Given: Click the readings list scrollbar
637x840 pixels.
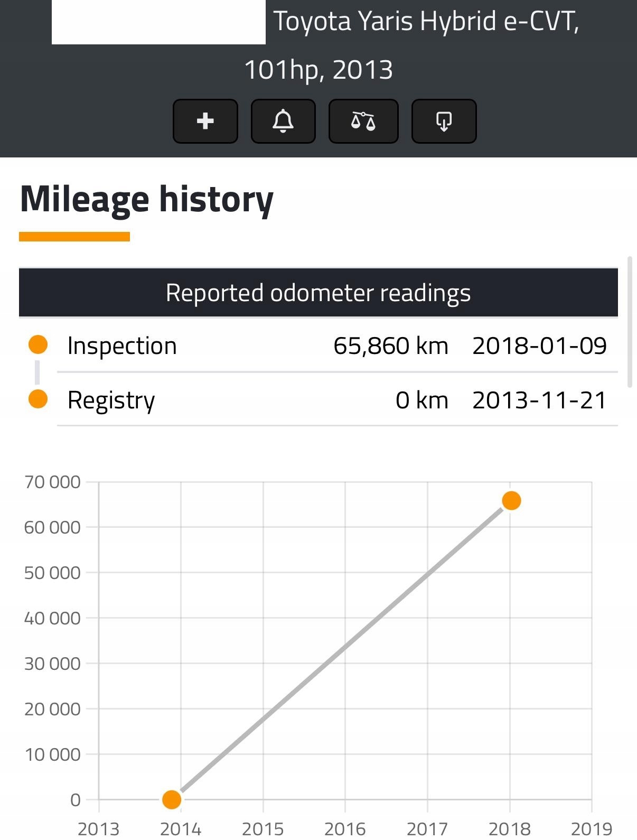Looking at the screenshot, I should click(630, 322).
